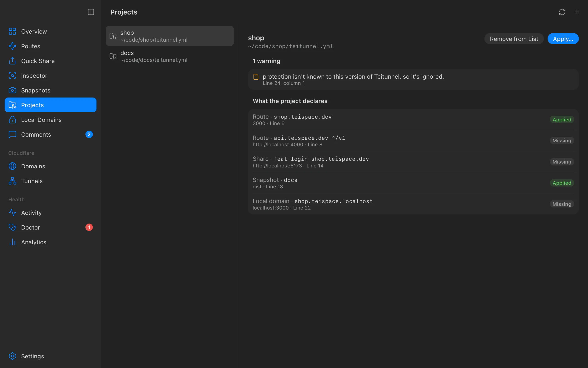The width and height of the screenshot is (588, 368).
Task: Click the Snapshot docs row
Action: (413, 183)
